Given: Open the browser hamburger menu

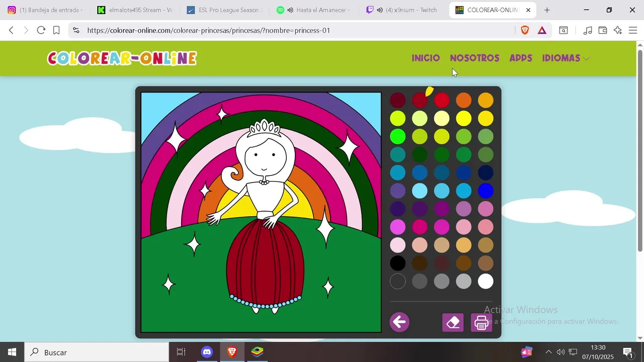Looking at the screenshot, I should 633,30.
